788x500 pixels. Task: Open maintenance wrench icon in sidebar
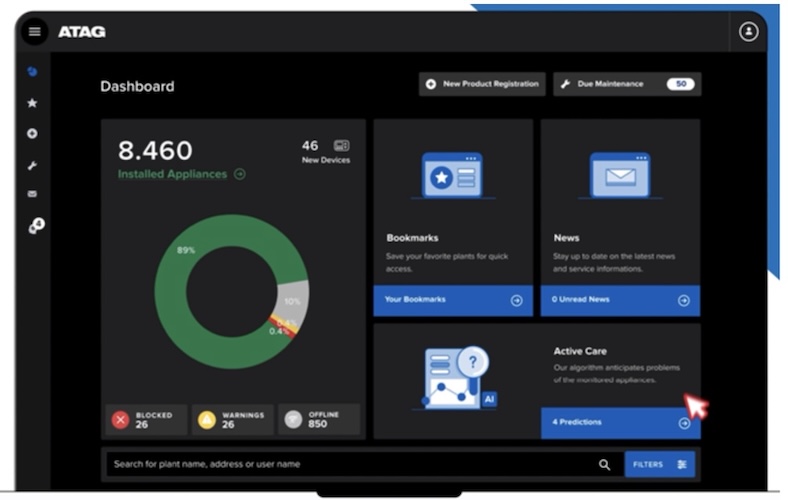[x=33, y=165]
